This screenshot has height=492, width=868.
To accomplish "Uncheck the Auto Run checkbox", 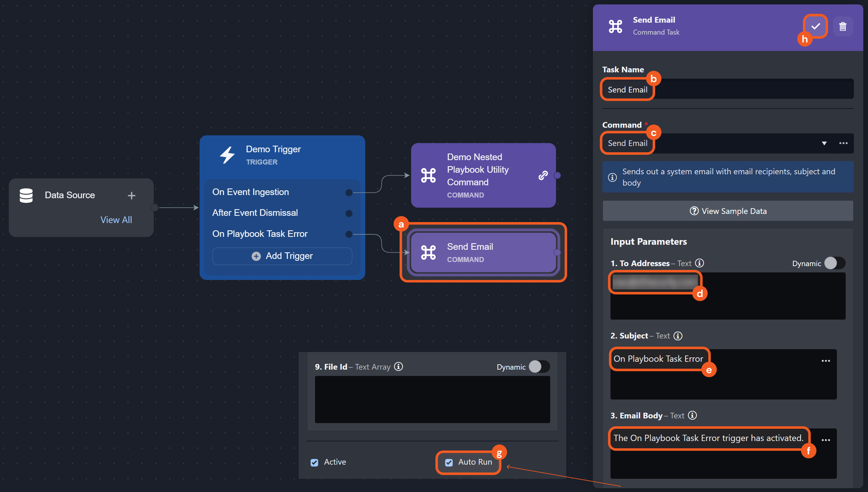I will click(449, 462).
